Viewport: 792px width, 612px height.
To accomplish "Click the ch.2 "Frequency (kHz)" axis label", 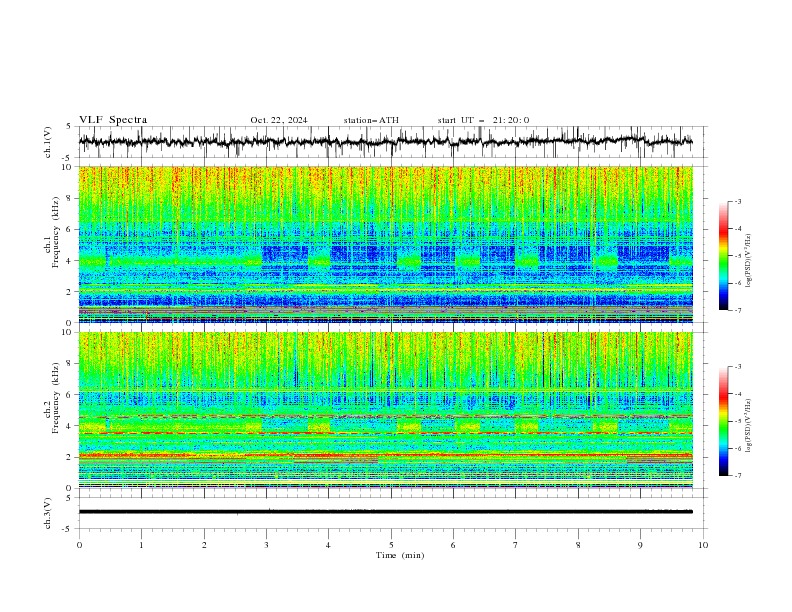I will pos(56,397).
